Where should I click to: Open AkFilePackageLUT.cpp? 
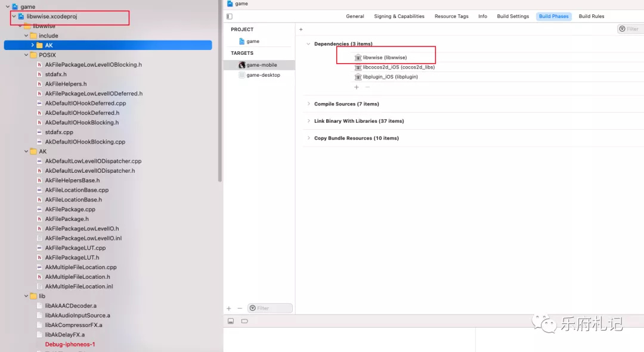pos(75,248)
